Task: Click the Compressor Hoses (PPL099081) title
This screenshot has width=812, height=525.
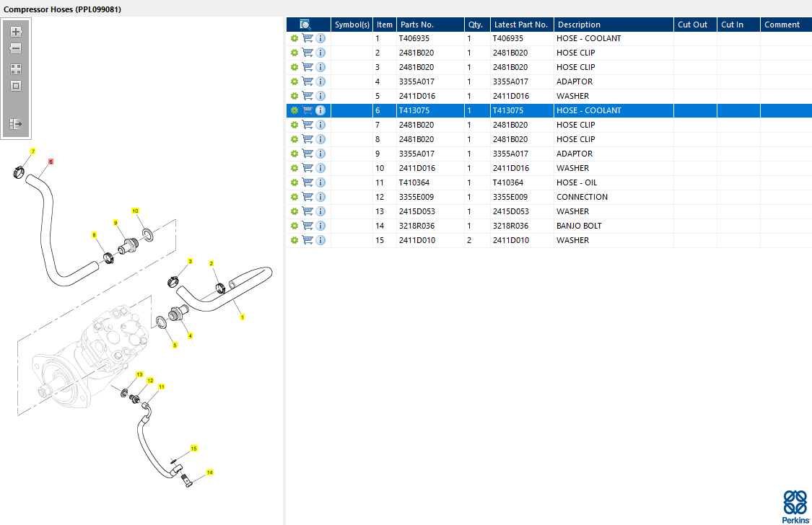Action: pos(62,9)
